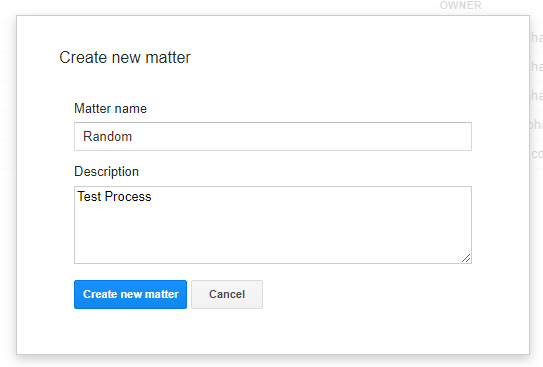Select fifth background entry starting with 'co'
Image resolution: width=543 pixels, height=367 pixels.
coord(537,154)
